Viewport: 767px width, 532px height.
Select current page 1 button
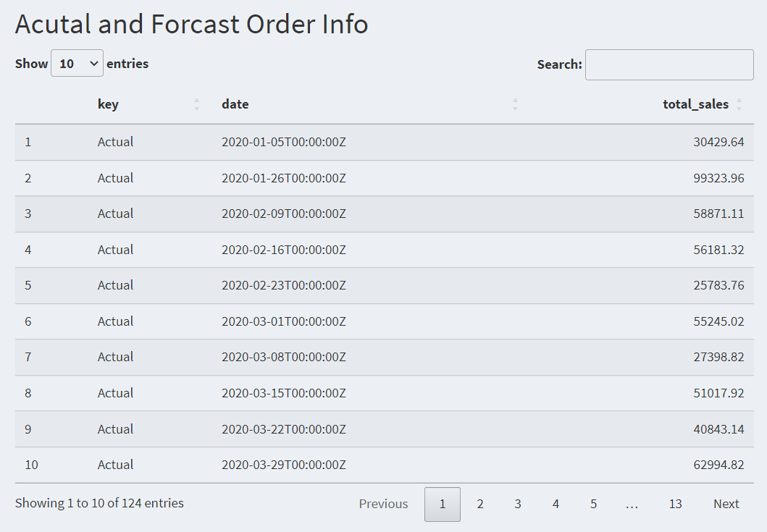coord(443,504)
